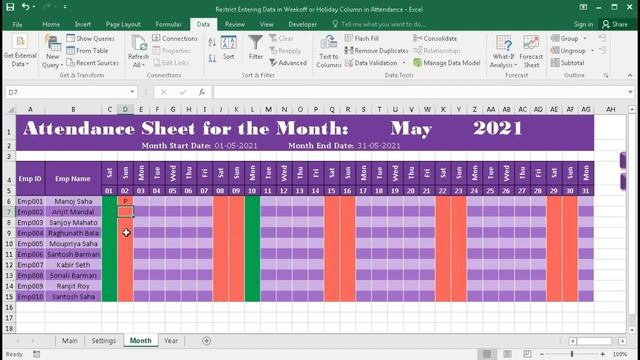Viewport: 640px width, 360px height.
Task: Expand the Data Validation dropdown arrow
Action: [404, 63]
